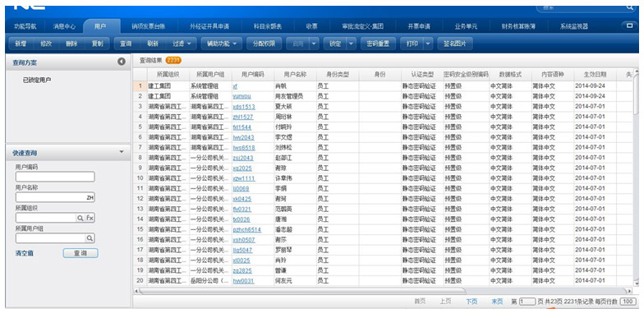Select row 20 user 何友元

[283, 281]
